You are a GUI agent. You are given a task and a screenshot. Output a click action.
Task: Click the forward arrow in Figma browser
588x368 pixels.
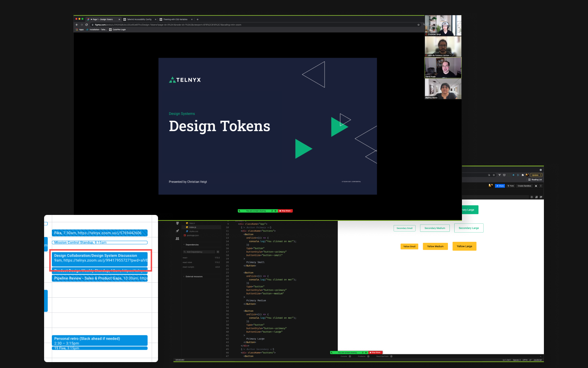pyautogui.click(x=82, y=25)
